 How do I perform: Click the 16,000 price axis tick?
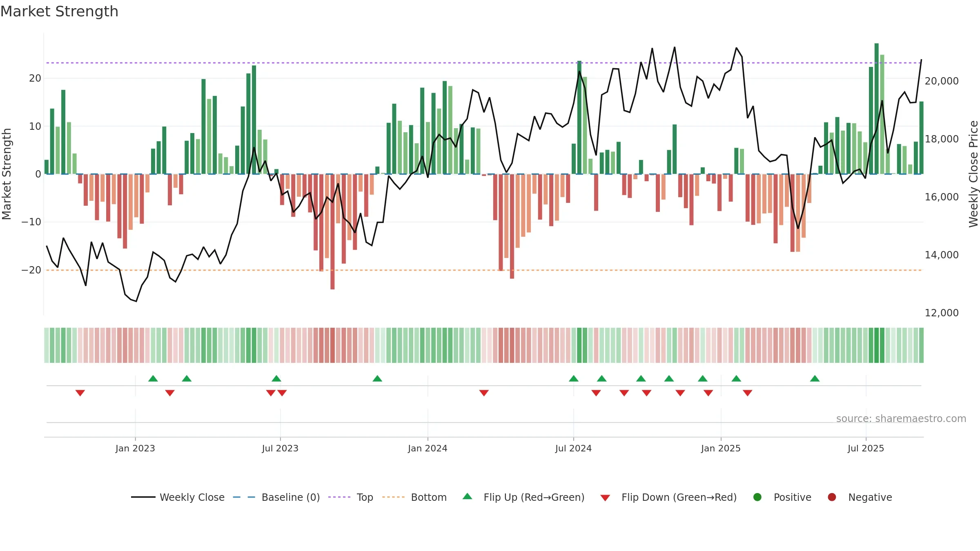pyautogui.click(x=942, y=197)
